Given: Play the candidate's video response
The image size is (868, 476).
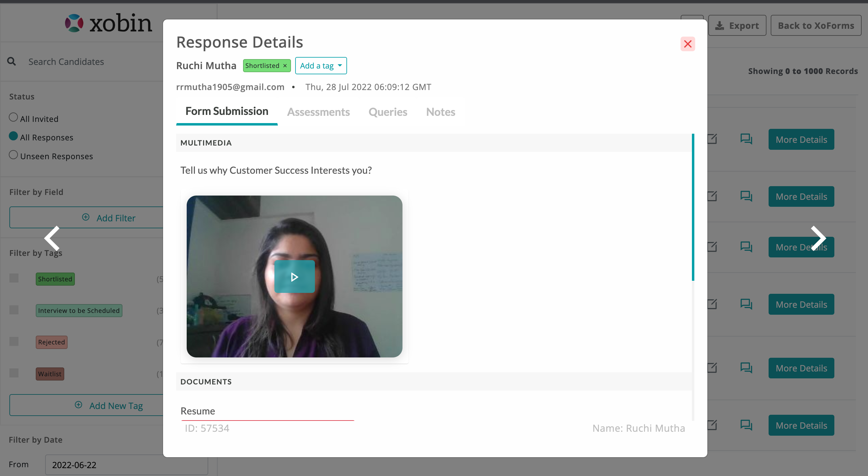Looking at the screenshot, I should pyautogui.click(x=294, y=277).
